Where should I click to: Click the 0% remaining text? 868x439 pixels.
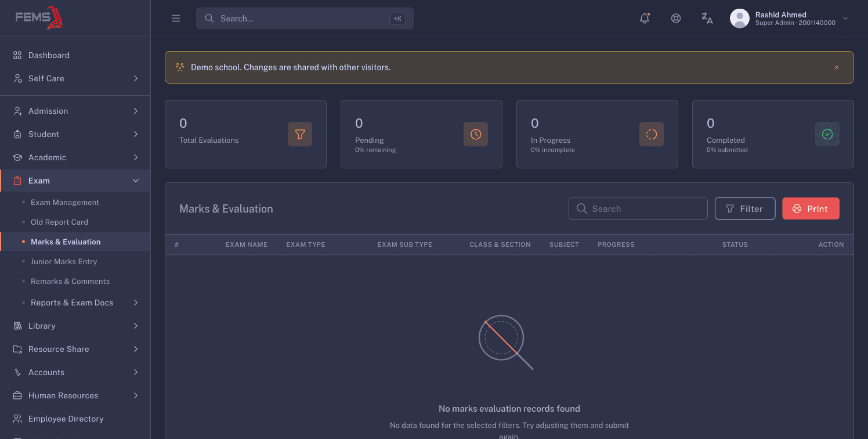tap(375, 150)
